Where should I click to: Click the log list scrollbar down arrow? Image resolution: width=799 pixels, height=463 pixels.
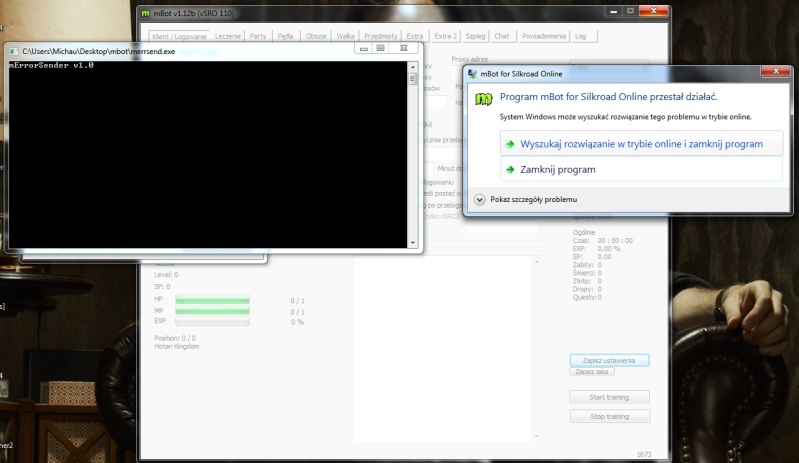(x=537, y=436)
